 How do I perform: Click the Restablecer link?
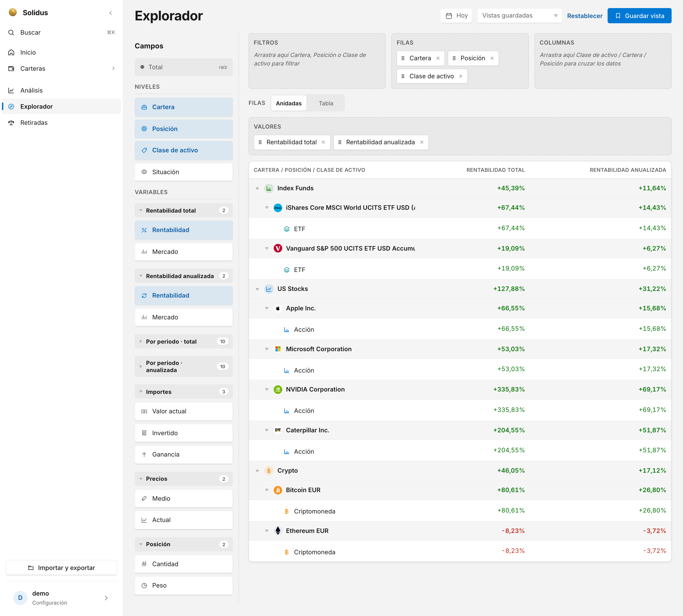[585, 16]
